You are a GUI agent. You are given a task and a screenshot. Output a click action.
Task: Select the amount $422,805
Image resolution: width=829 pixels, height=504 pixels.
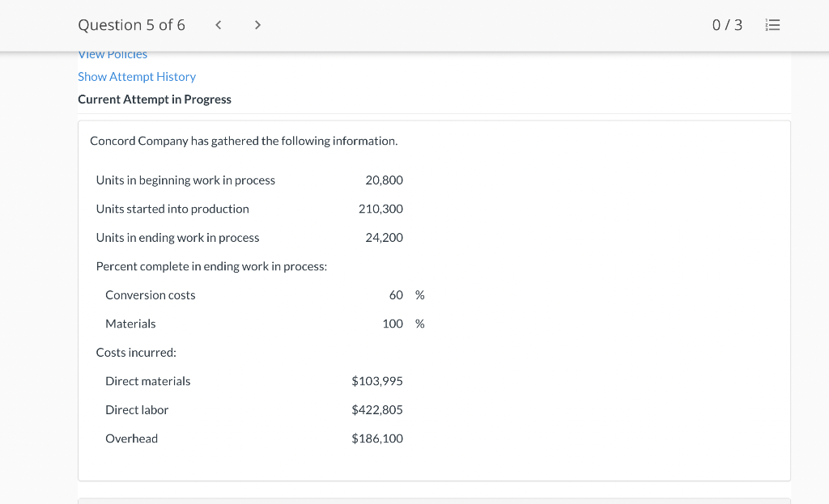coord(377,410)
